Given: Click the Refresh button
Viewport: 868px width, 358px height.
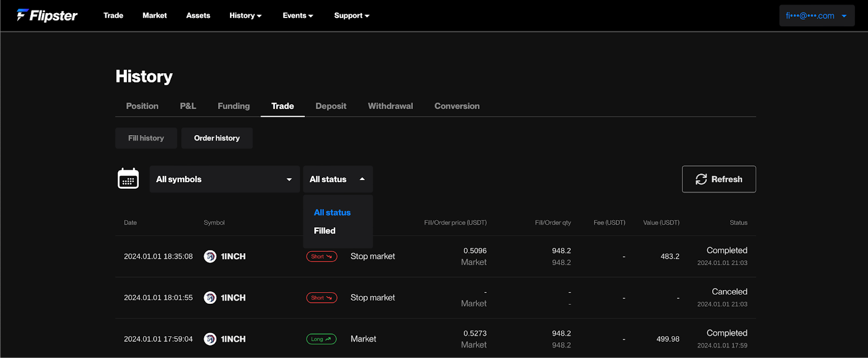Looking at the screenshot, I should pos(719,179).
